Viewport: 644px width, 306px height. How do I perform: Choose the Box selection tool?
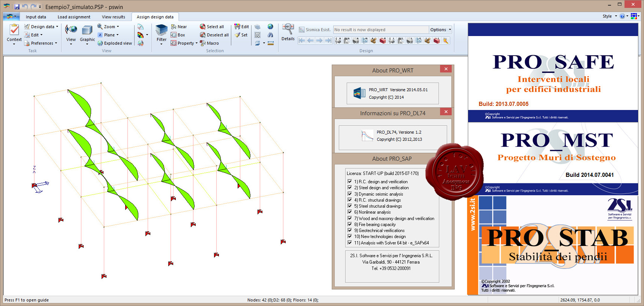[178, 35]
